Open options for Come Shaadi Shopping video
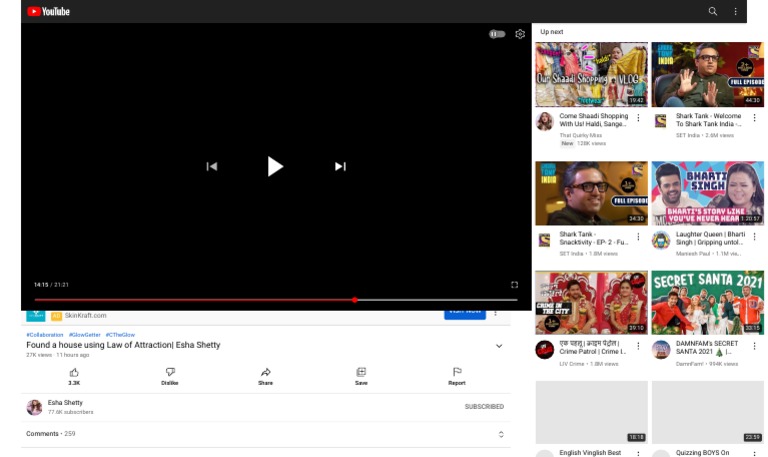Viewport: 768px width, 457px height. coord(638,118)
